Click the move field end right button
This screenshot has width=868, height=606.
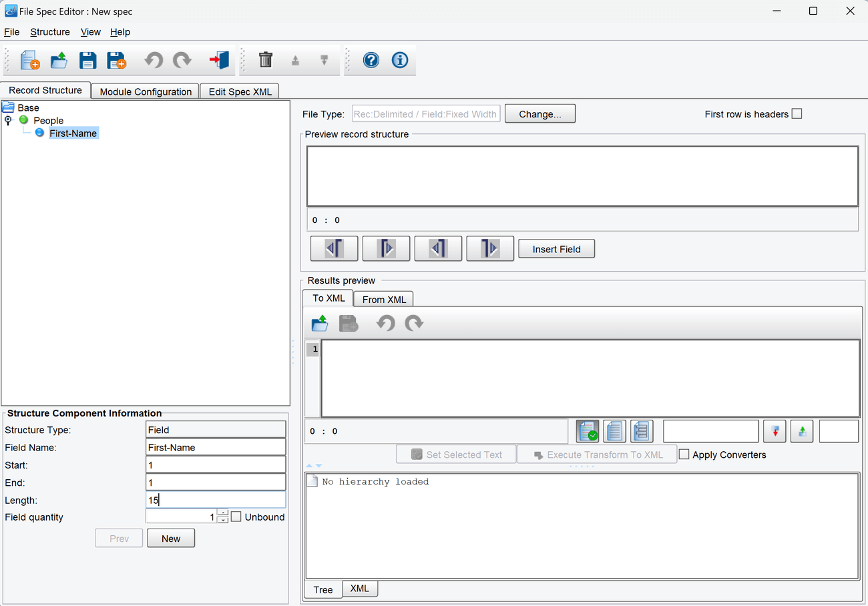tap(490, 249)
